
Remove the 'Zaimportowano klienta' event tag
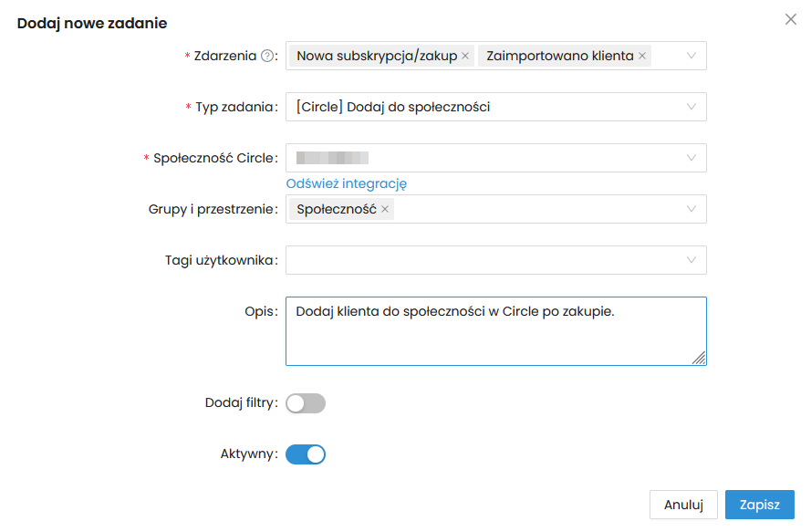642,56
